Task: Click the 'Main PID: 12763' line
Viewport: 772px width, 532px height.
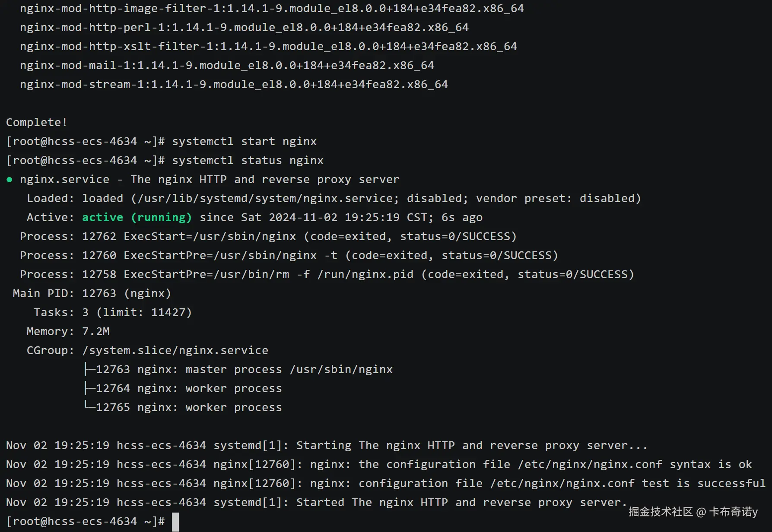Action: click(92, 293)
